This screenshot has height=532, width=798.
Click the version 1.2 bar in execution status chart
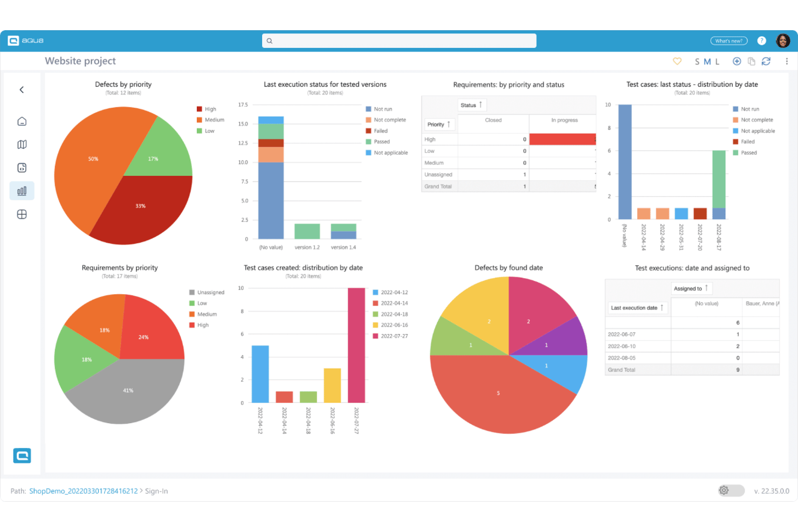(x=307, y=231)
